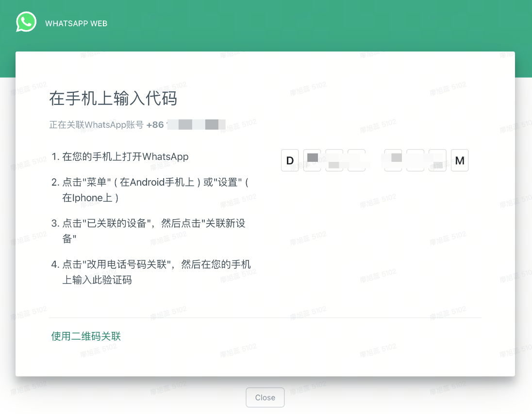Click the code box showing letter M
532x414 pixels.
pos(460,160)
